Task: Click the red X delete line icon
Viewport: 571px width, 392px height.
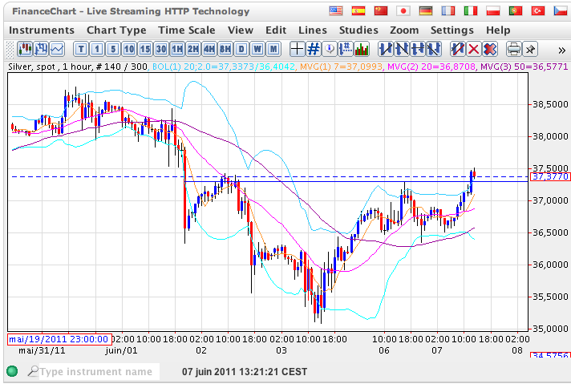Action: (474, 49)
